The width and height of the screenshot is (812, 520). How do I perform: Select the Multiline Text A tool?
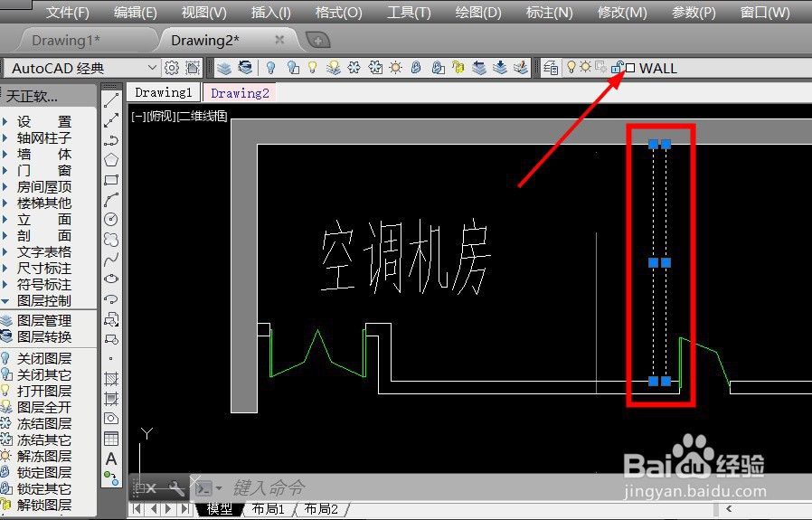(x=111, y=459)
